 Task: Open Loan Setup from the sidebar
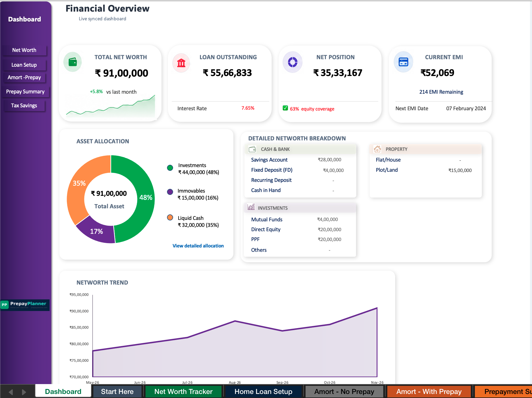point(24,65)
